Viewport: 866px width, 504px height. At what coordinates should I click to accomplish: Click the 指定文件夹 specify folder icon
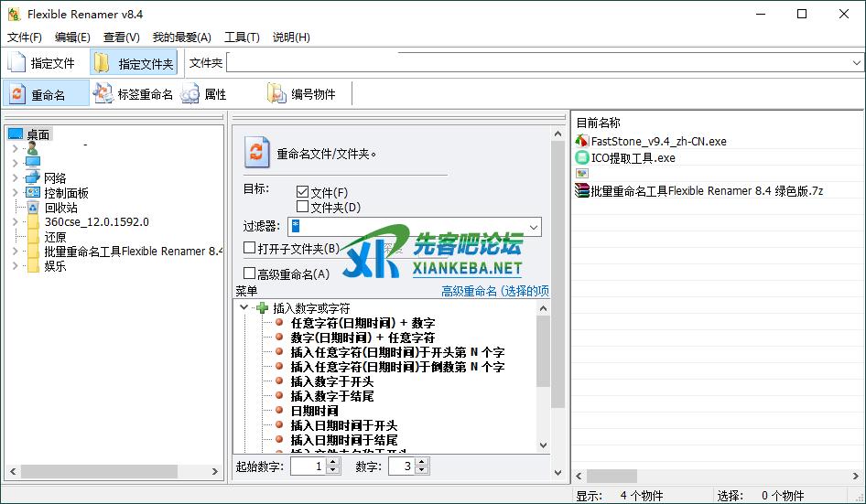(102, 63)
